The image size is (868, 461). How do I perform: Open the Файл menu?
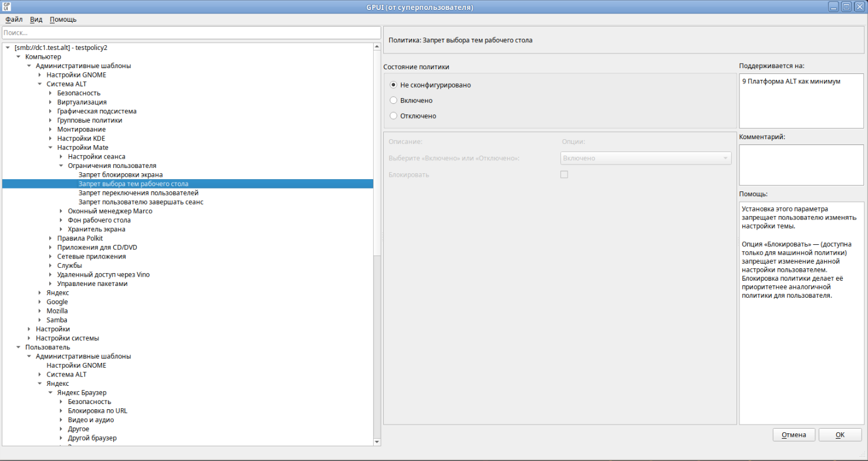(13, 19)
